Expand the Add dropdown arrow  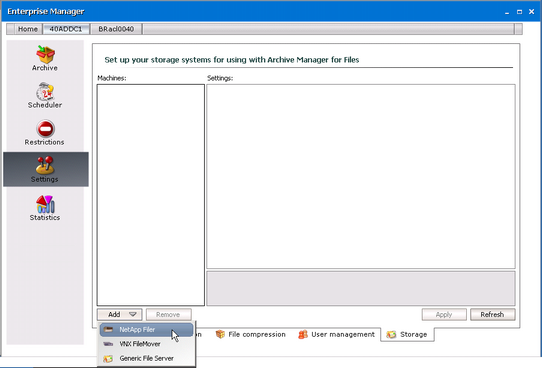[x=133, y=314]
